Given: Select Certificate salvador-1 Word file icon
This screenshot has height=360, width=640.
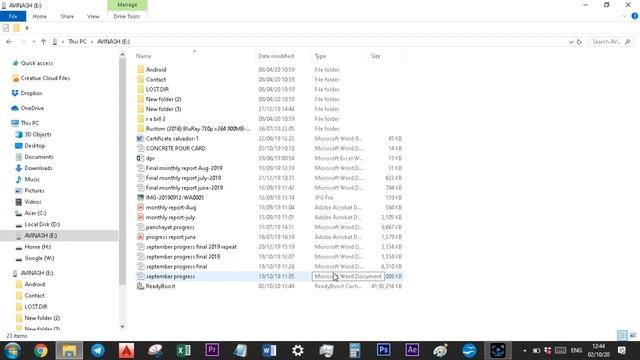Looking at the screenshot, I should [140, 138].
